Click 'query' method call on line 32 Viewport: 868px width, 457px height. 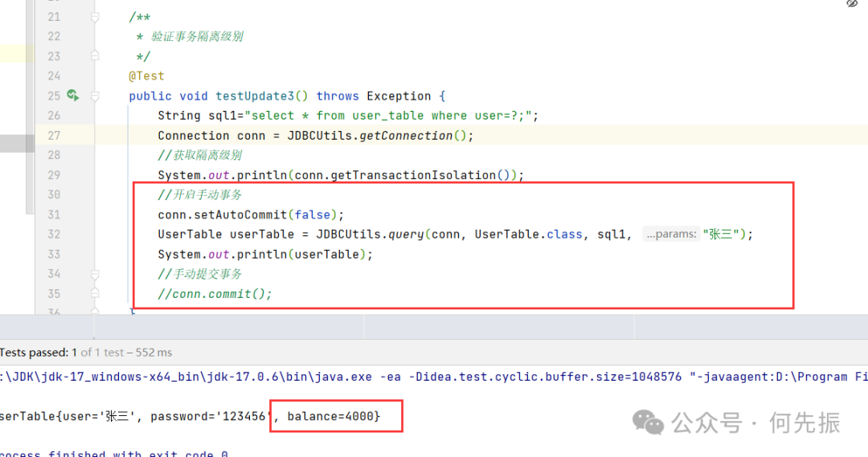pos(406,234)
